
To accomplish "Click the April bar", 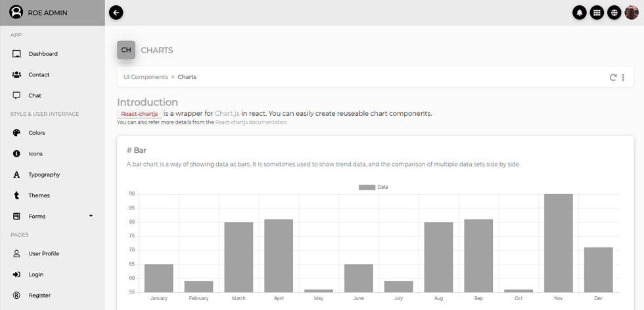I will coord(279,256).
